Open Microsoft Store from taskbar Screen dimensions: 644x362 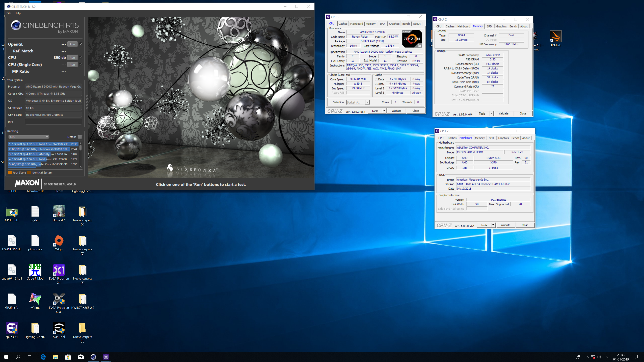pos(68,357)
